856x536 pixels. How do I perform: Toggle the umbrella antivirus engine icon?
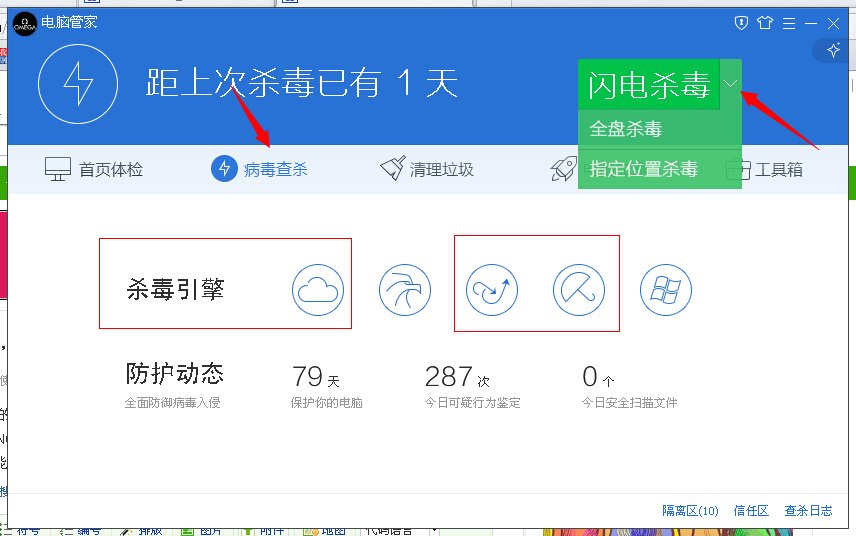[x=579, y=290]
